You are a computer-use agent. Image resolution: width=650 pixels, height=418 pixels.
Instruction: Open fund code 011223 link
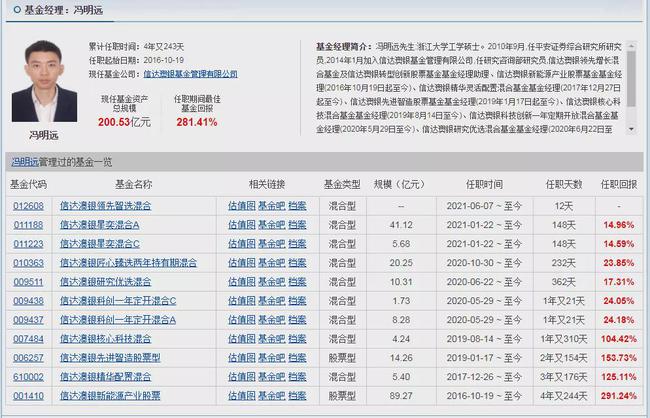click(x=28, y=244)
